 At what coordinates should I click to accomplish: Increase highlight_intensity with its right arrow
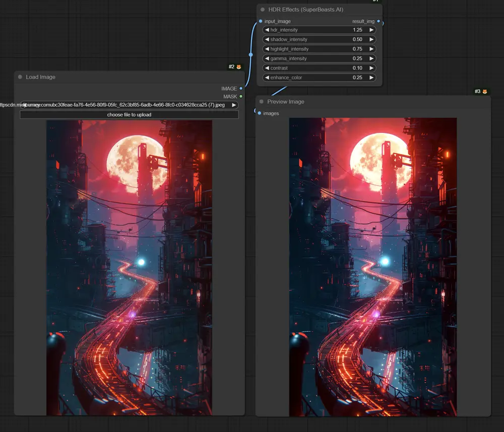pyautogui.click(x=371, y=49)
